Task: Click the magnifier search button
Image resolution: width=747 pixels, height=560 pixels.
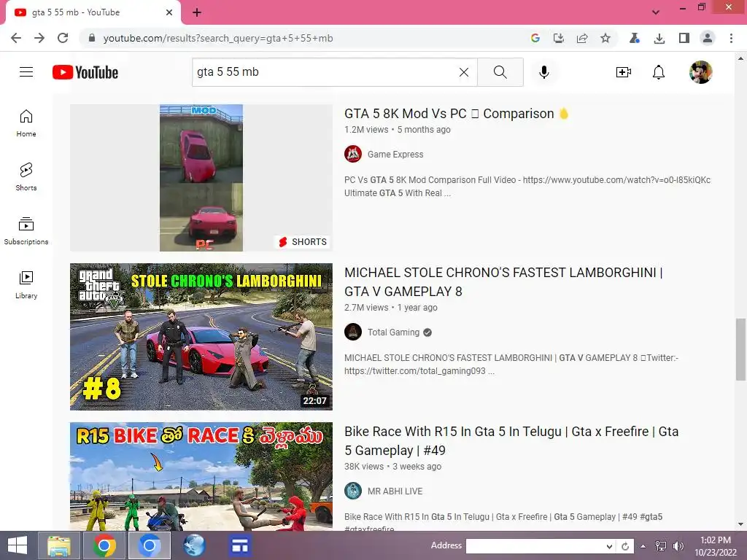Action: (x=500, y=72)
